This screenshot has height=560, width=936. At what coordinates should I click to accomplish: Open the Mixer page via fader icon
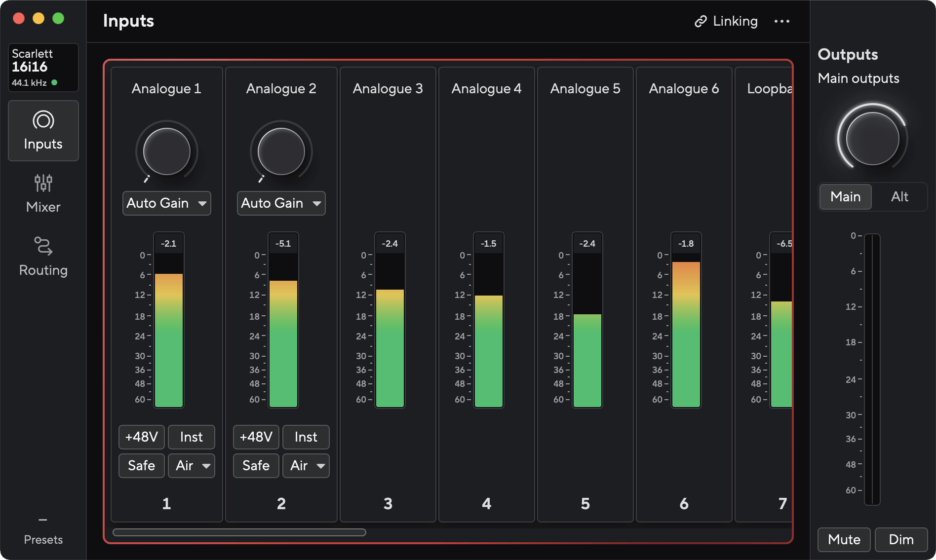pos(43,183)
